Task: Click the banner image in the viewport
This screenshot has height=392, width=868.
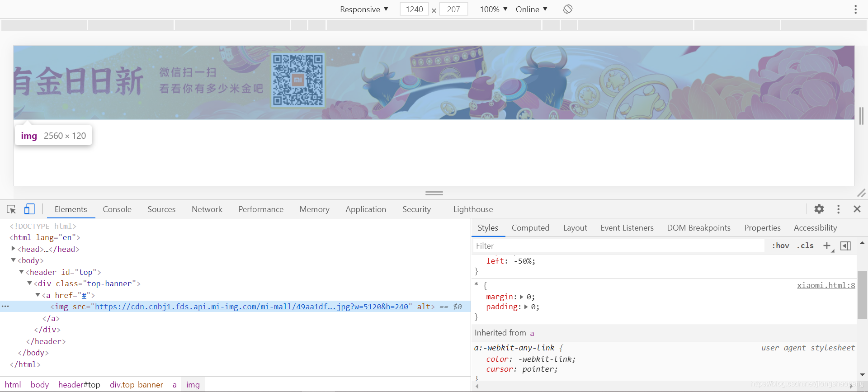Action: (434, 82)
